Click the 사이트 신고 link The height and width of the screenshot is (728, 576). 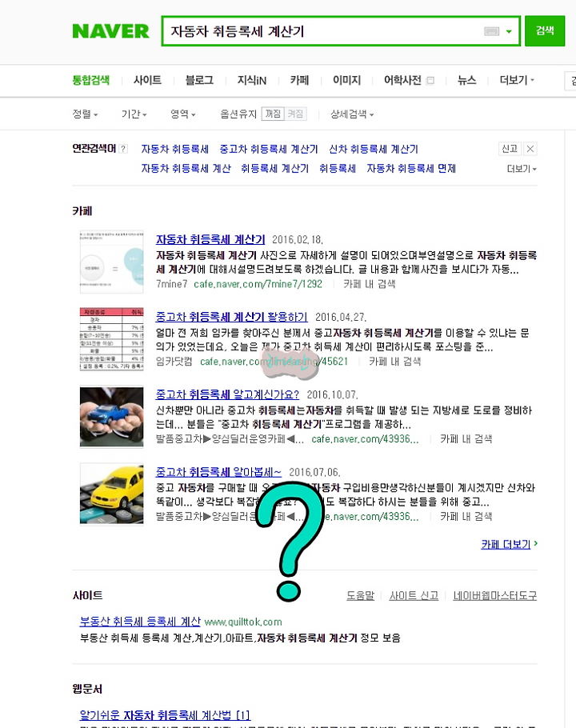tap(414, 595)
